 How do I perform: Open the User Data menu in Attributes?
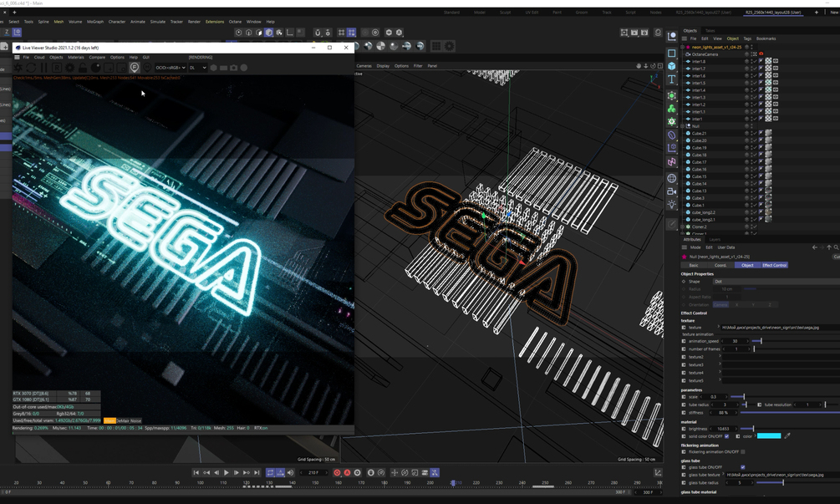tap(725, 247)
